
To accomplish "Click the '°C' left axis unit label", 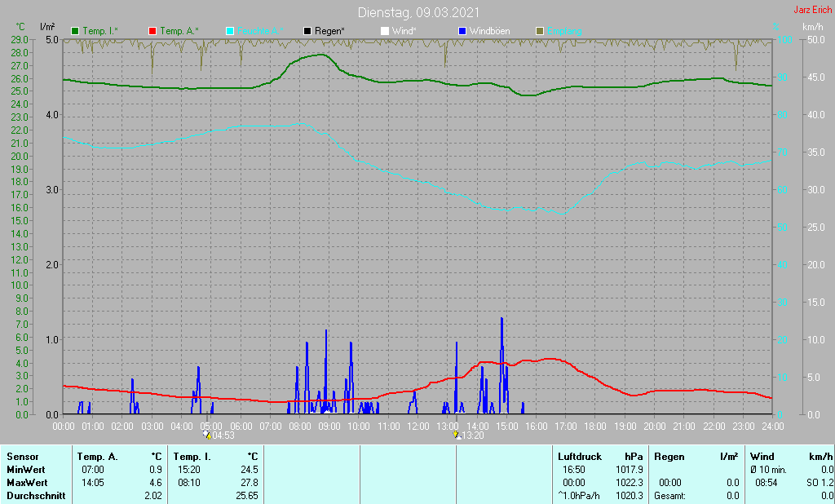I will click(x=20, y=27).
